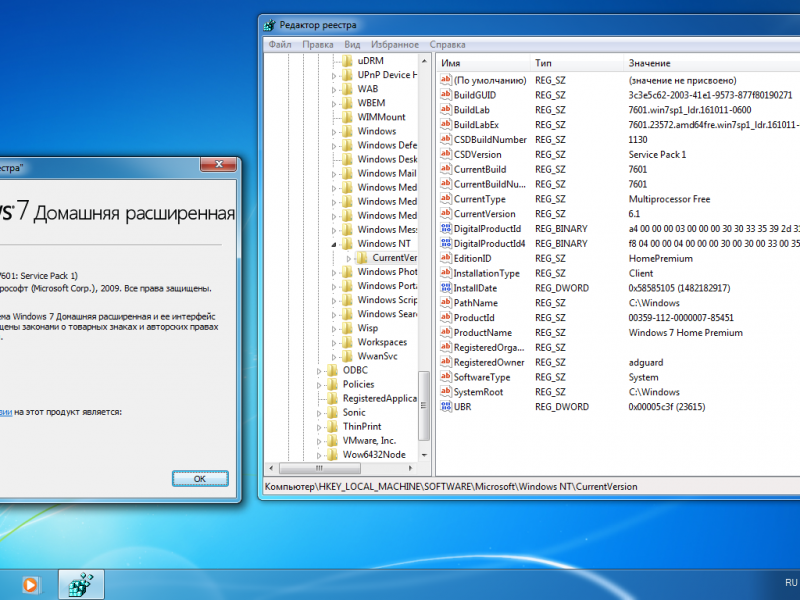The image size is (800, 600).
Task: Select the SoftwareType value name
Action: pyautogui.click(x=482, y=377)
